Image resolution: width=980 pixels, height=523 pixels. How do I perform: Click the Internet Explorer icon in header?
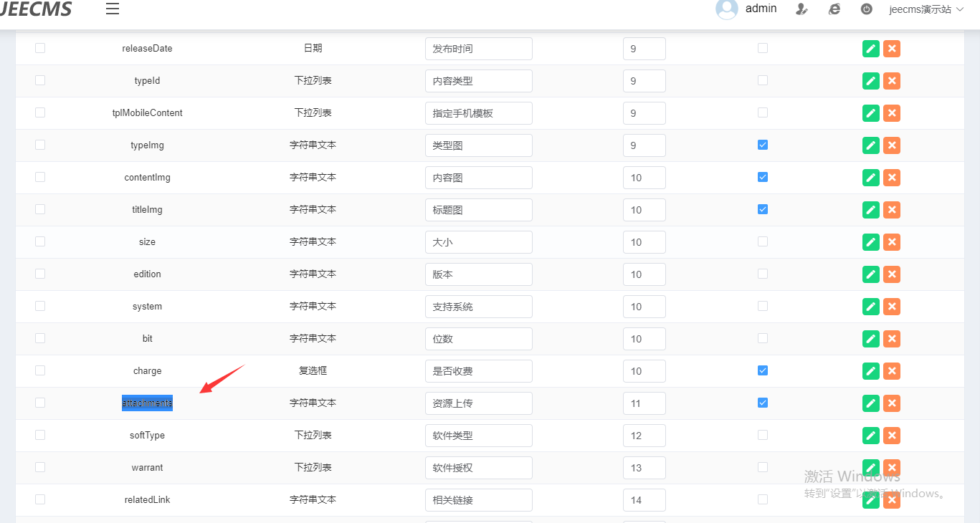coord(834,9)
